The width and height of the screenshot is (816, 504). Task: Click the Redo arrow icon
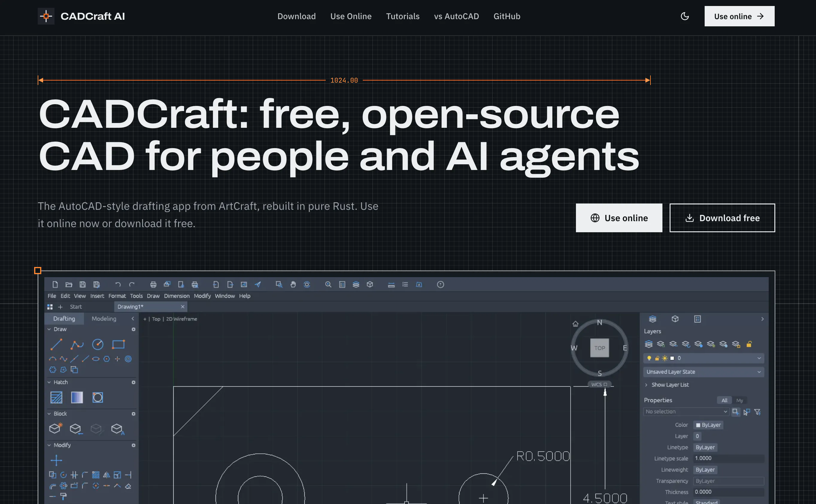pos(132,284)
